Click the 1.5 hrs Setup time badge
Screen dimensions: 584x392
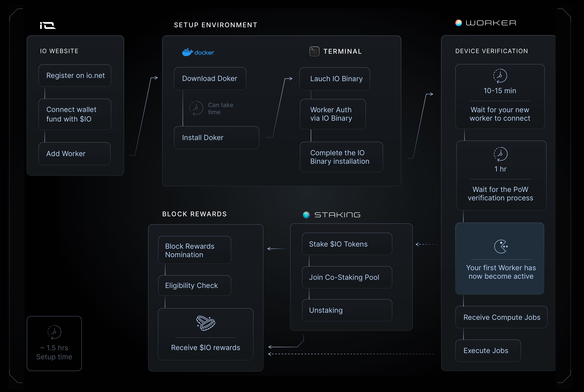point(54,344)
